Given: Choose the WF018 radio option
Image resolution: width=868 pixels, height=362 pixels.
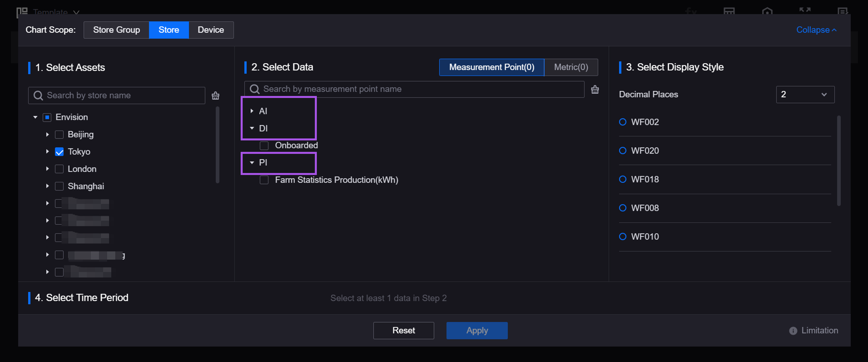Looking at the screenshot, I should pos(622,179).
